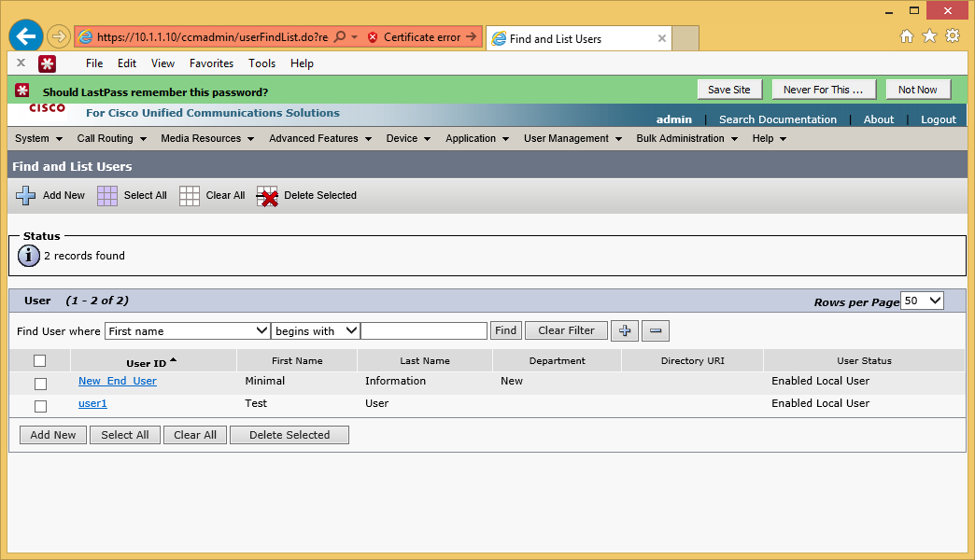Remove a filter row with the minus icon
975x560 pixels.
click(x=655, y=330)
